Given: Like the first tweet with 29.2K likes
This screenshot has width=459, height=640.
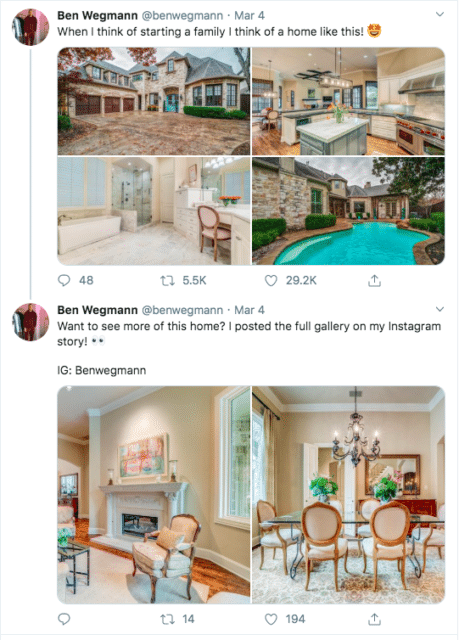Looking at the screenshot, I should coord(290,280).
